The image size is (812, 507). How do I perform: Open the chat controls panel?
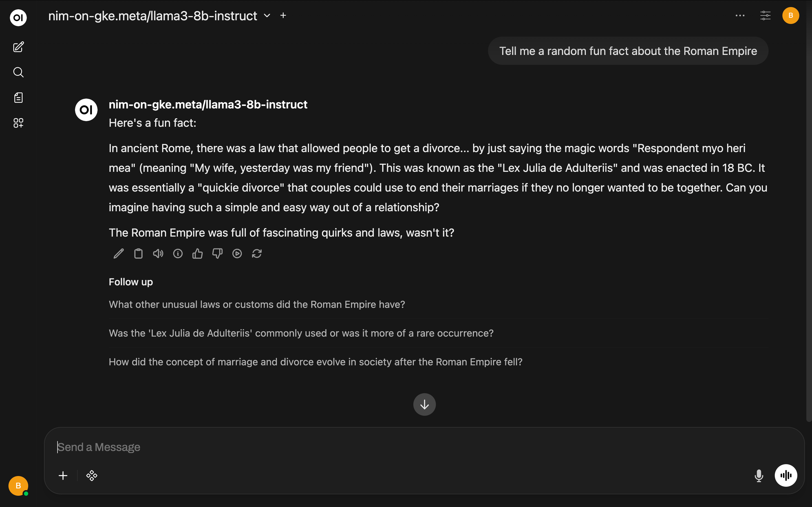[x=765, y=15]
